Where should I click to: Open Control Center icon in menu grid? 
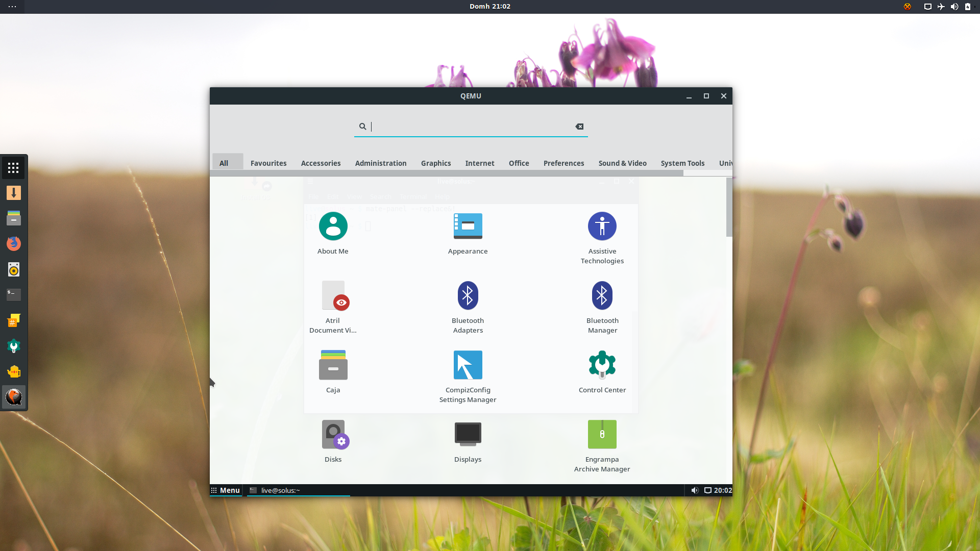click(602, 365)
